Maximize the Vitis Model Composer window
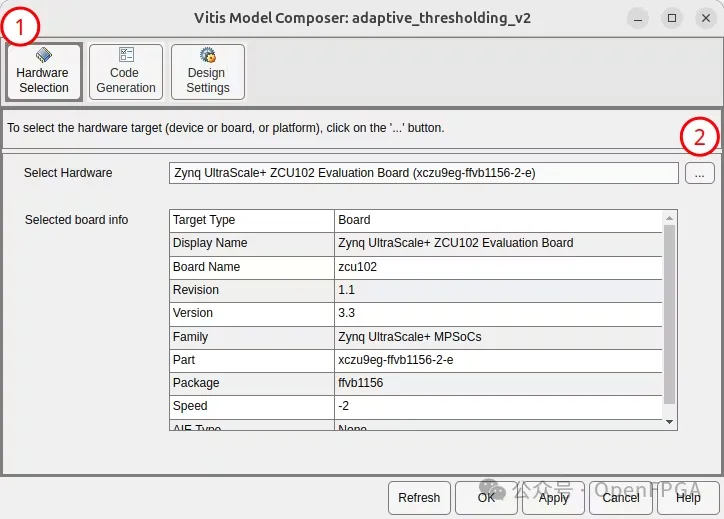The height and width of the screenshot is (519, 724). (672, 18)
